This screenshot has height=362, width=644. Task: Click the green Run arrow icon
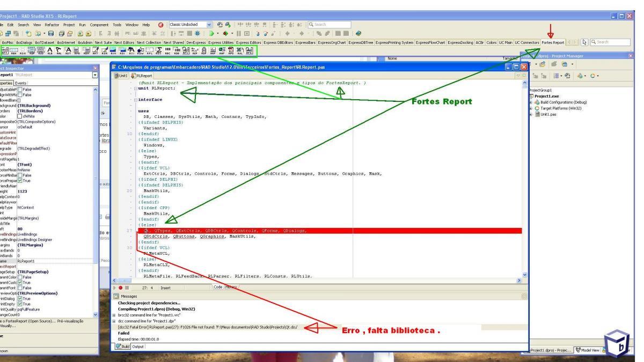coord(211,33)
